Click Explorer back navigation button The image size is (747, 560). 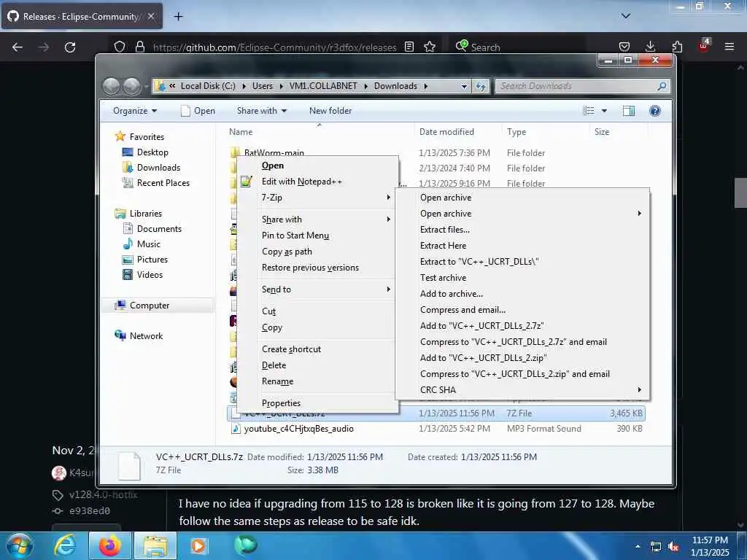112,86
